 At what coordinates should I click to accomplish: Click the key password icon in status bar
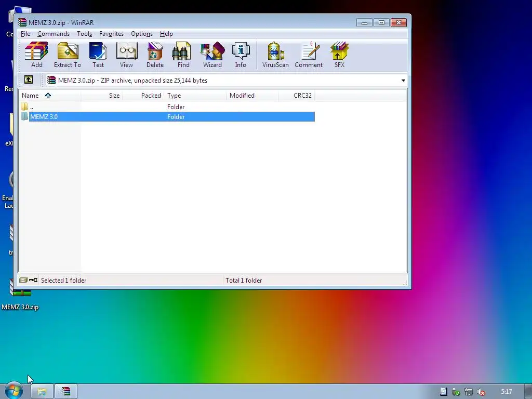pos(33,280)
